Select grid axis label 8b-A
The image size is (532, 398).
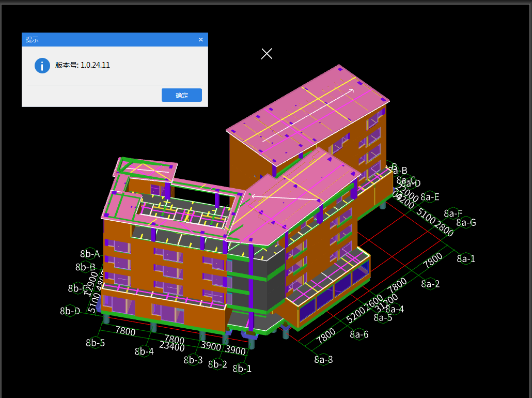click(x=90, y=254)
